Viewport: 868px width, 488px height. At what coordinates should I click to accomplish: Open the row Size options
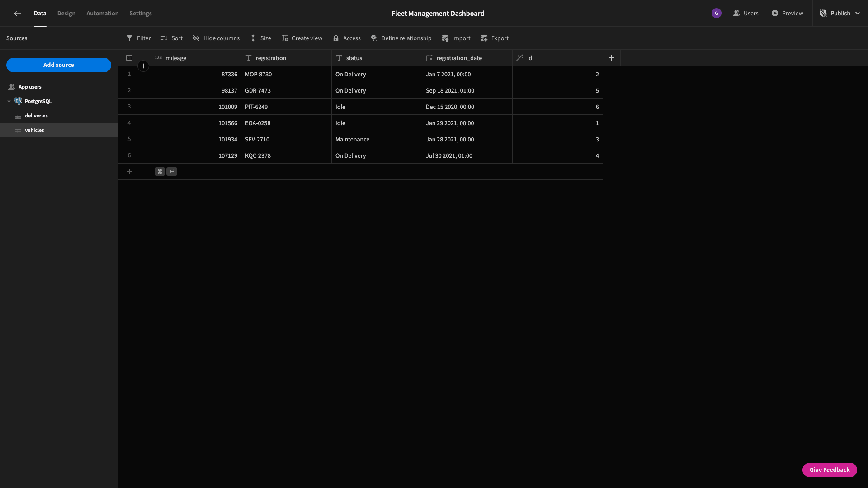pos(260,38)
